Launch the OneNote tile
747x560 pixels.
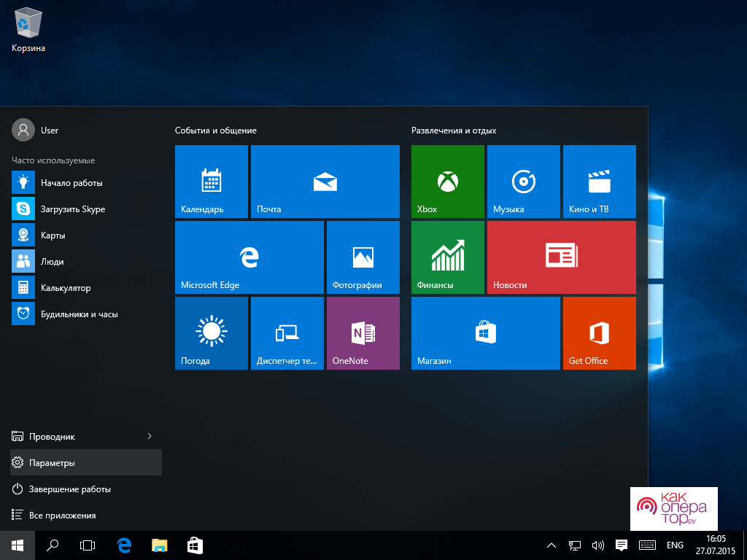click(363, 332)
